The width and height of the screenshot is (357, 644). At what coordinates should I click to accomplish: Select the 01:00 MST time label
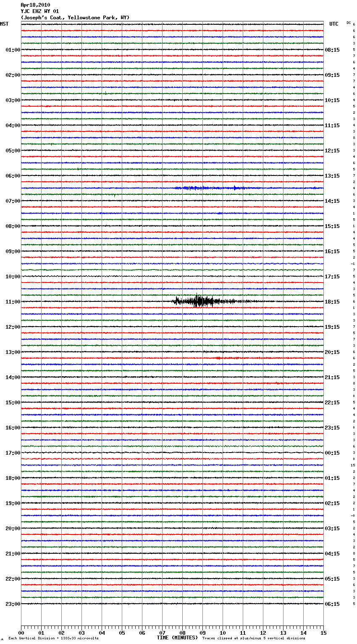pyautogui.click(x=13, y=50)
